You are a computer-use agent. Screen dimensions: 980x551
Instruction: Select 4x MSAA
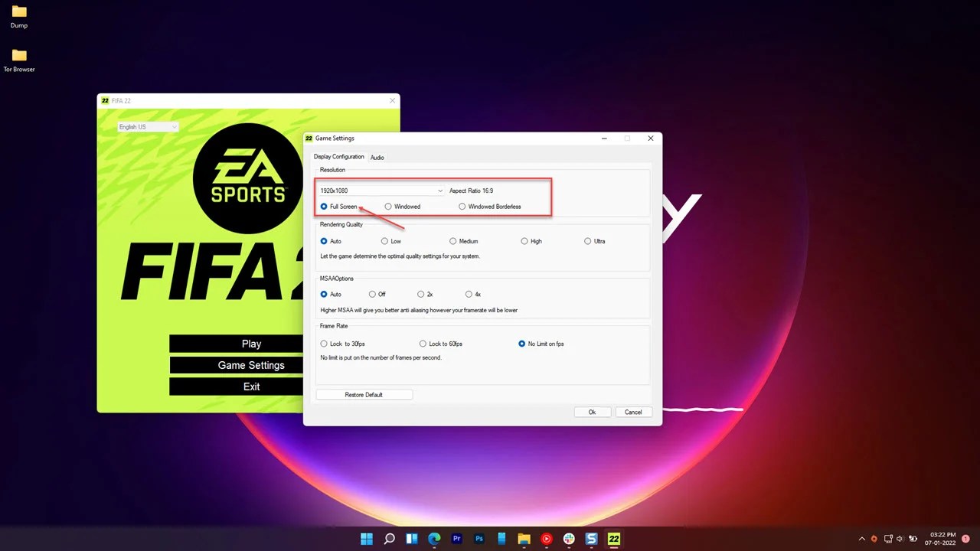tap(473, 294)
